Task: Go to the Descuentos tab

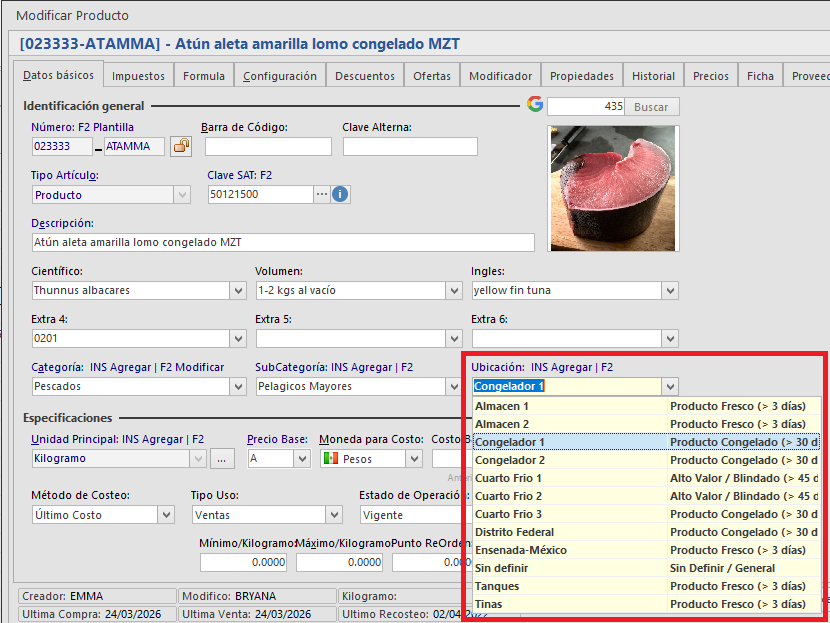Action: 365,76
